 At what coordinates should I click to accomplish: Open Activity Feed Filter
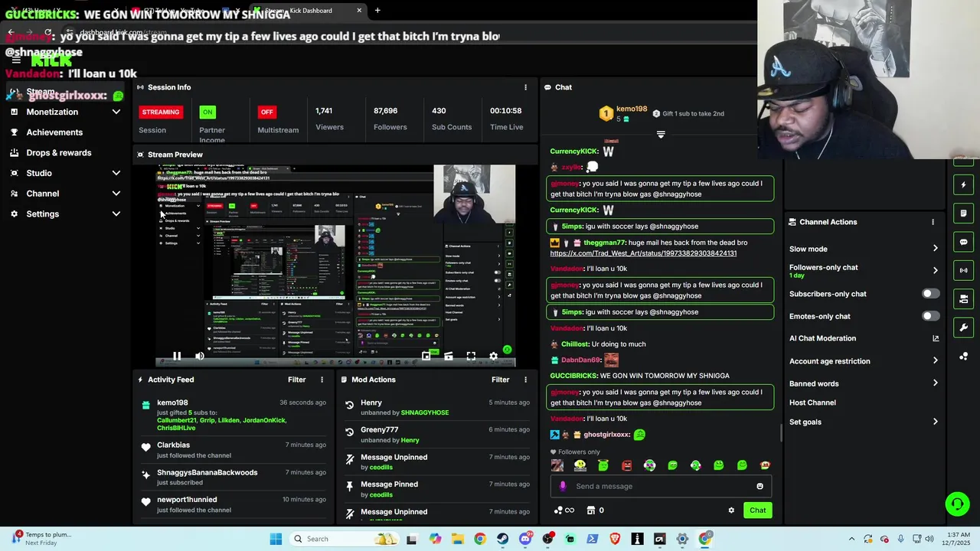(x=297, y=380)
